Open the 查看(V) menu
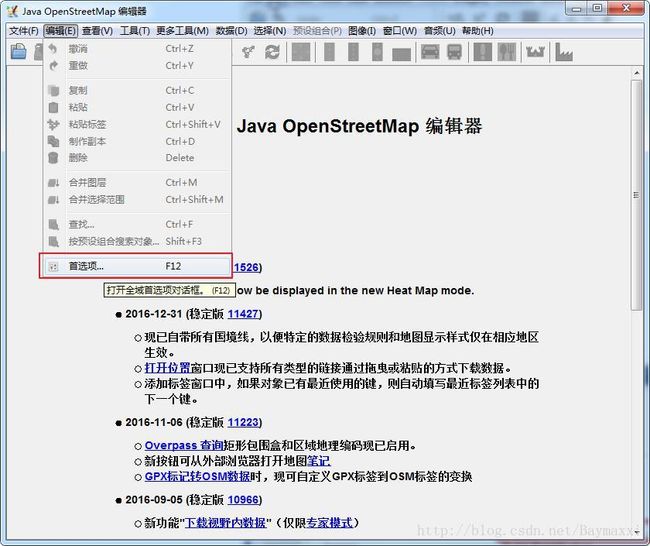650x546 pixels. 97,31
